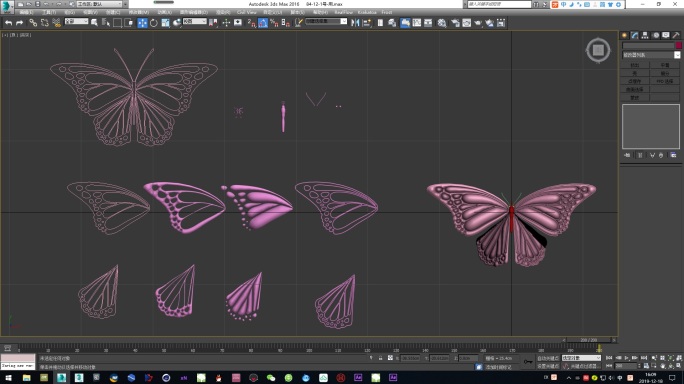
Task: Toggle the Percent Snap button
Action: [x=274, y=23]
